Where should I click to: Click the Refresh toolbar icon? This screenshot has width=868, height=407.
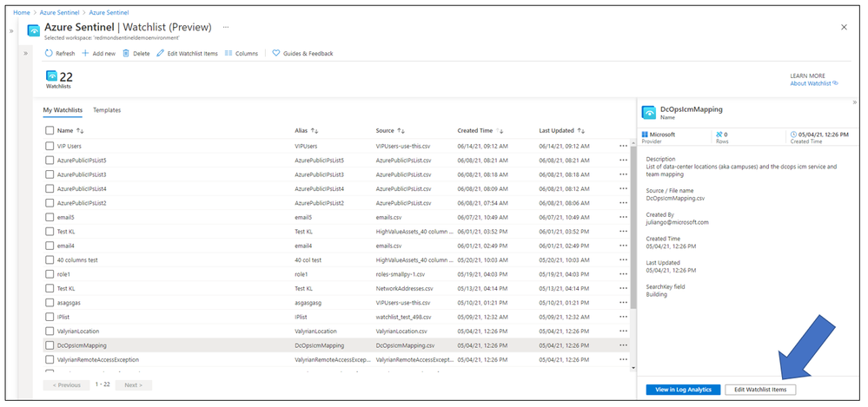coord(49,54)
